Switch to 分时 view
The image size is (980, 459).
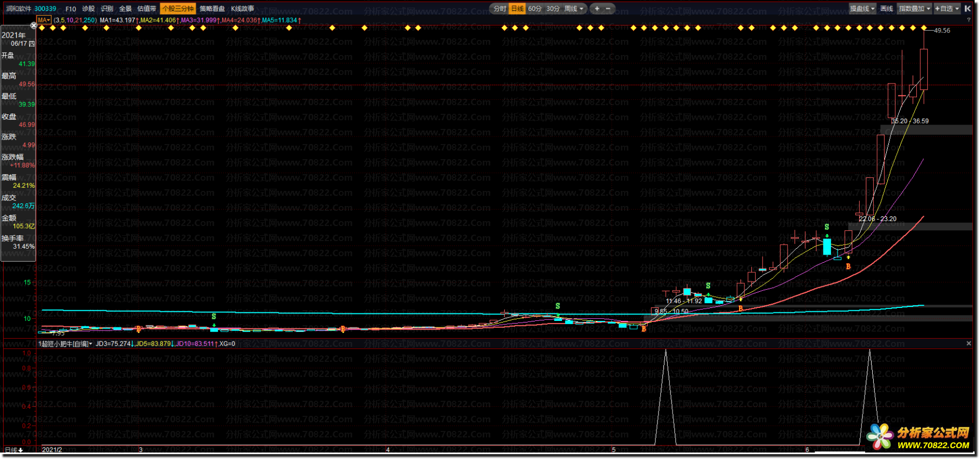[x=500, y=9]
